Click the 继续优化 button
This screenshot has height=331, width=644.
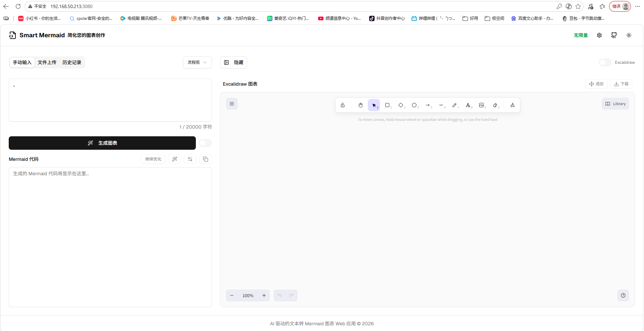tap(153, 159)
